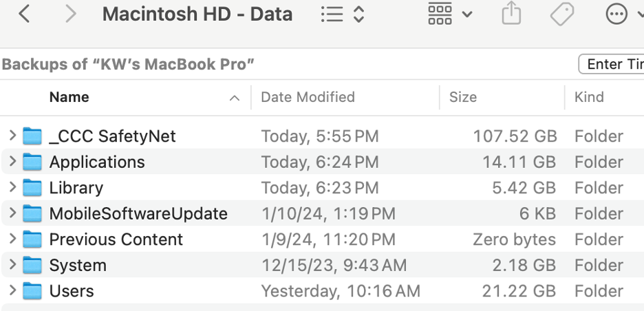Viewport: 644px width, 311px height.
Task: Click the Enter Time Machine button
Action: (612, 64)
